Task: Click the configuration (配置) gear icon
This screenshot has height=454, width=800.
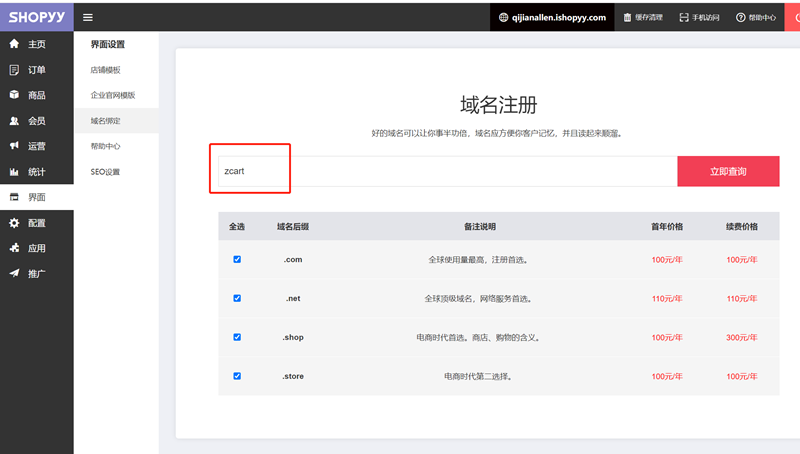Action: [14, 223]
